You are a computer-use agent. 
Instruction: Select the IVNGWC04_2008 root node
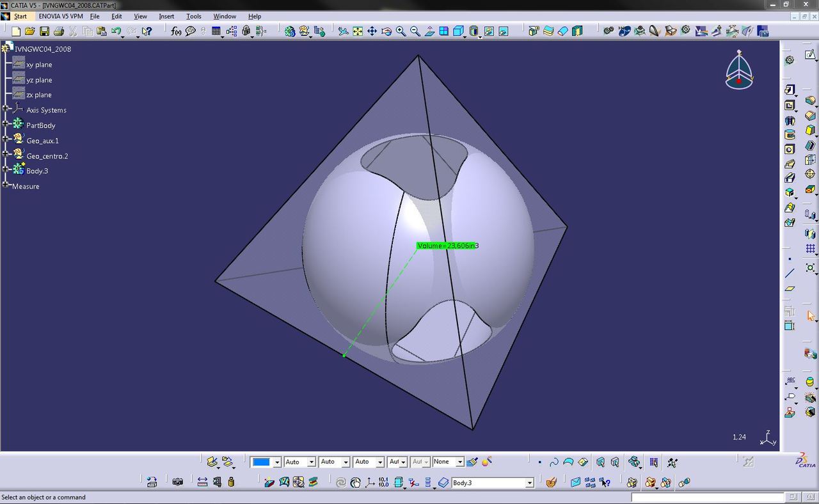(43, 49)
